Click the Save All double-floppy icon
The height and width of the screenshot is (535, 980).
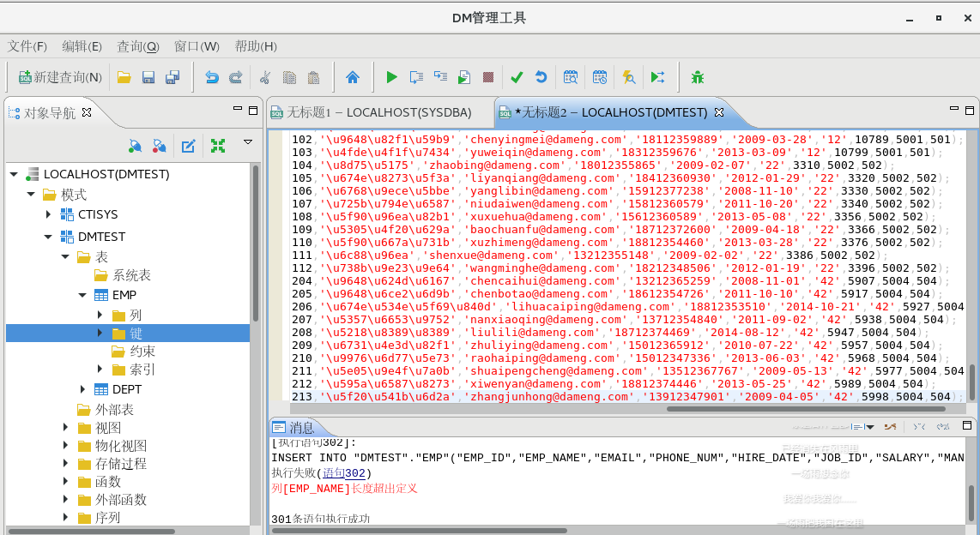tap(172, 77)
